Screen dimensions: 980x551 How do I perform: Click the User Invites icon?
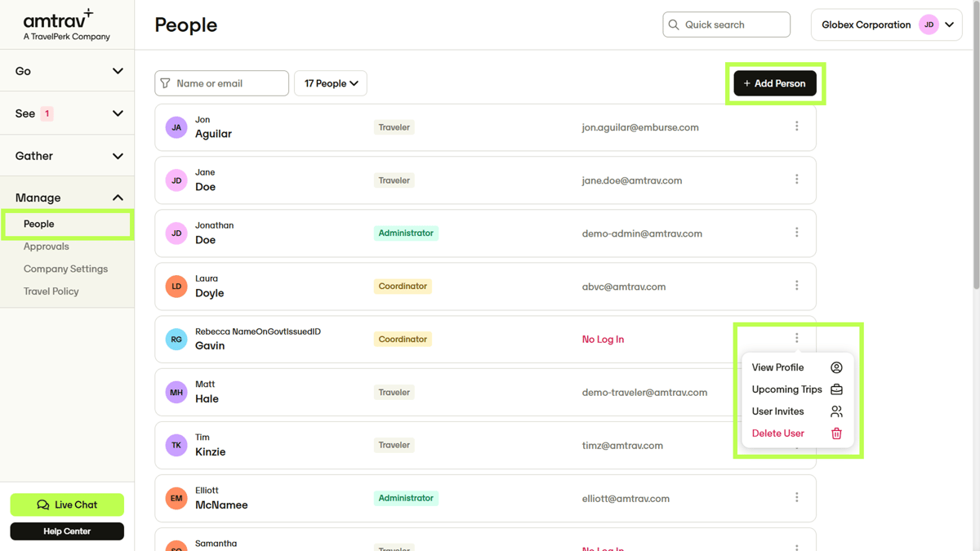pyautogui.click(x=835, y=411)
